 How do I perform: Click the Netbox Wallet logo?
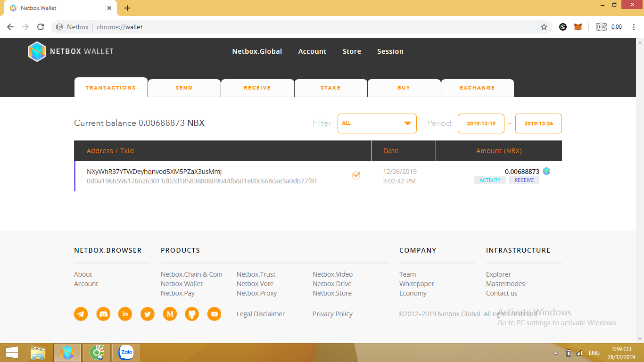click(71, 51)
